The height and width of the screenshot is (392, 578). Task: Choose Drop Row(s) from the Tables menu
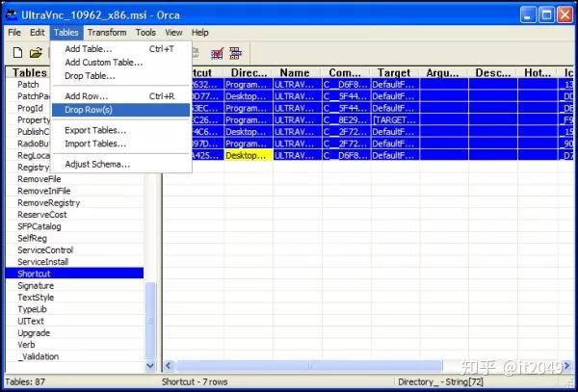coord(88,110)
